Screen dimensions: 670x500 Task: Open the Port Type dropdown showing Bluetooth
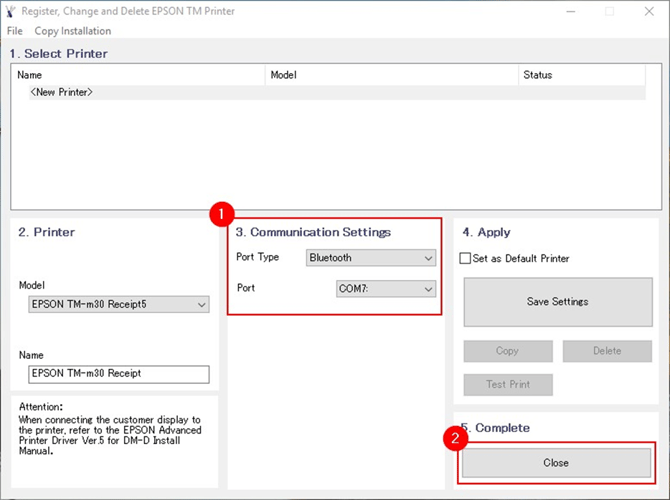371,258
